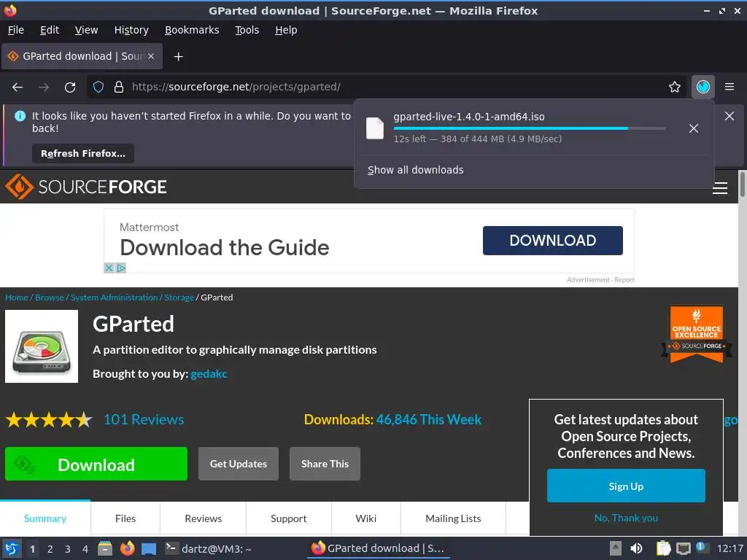Image resolution: width=747 pixels, height=560 pixels.
Task: Switch to the Reviews tab
Action: coord(204,518)
